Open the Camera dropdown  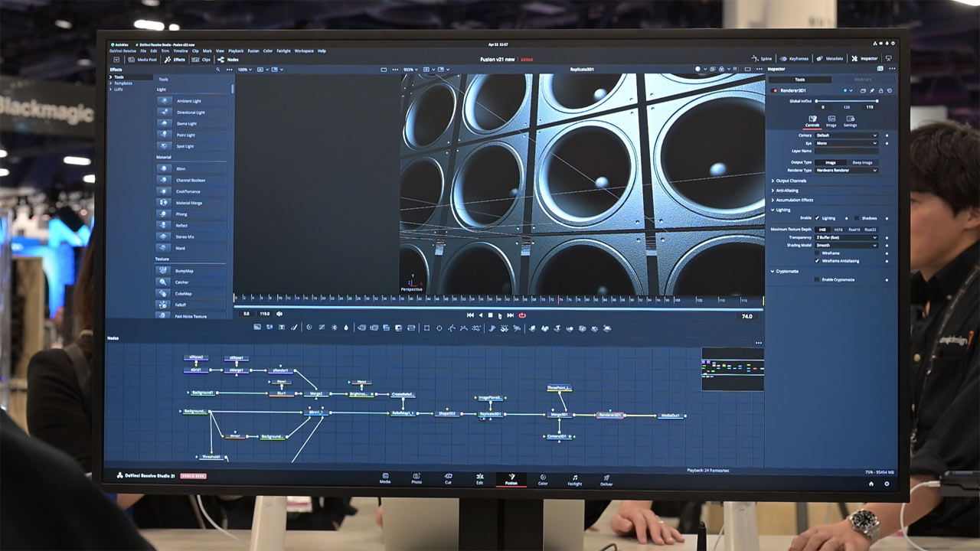point(846,135)
